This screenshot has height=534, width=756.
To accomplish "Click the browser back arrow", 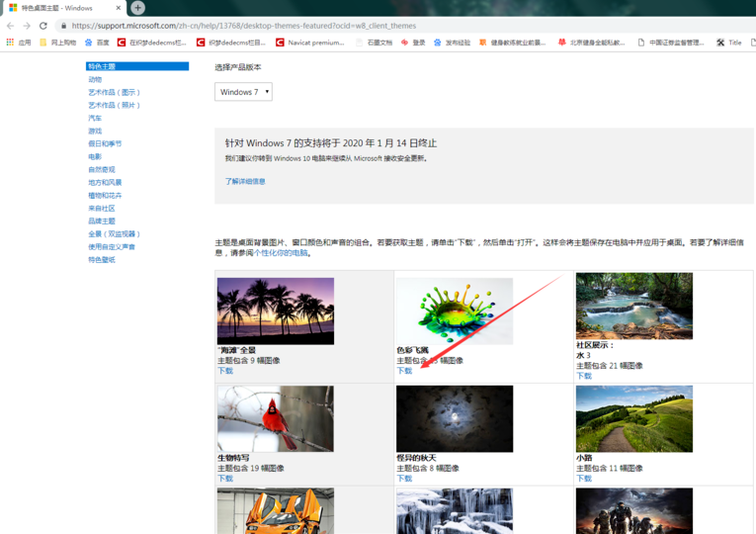I will pyautogui.click(x=10, y=26).
